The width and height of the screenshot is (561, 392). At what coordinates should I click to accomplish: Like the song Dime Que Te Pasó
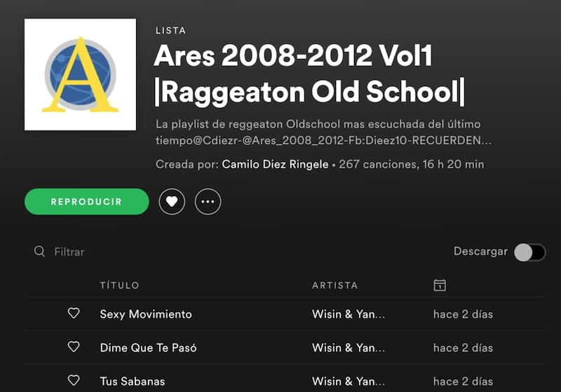coord(74,347)
